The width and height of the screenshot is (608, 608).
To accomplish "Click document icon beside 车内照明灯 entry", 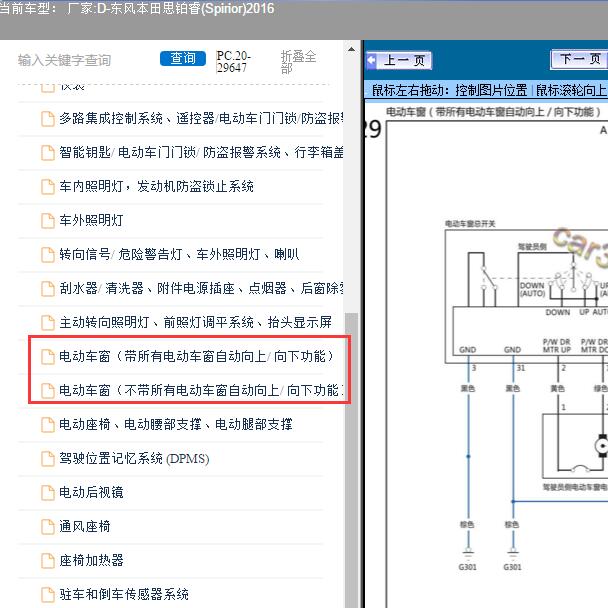I will point(48,187).
